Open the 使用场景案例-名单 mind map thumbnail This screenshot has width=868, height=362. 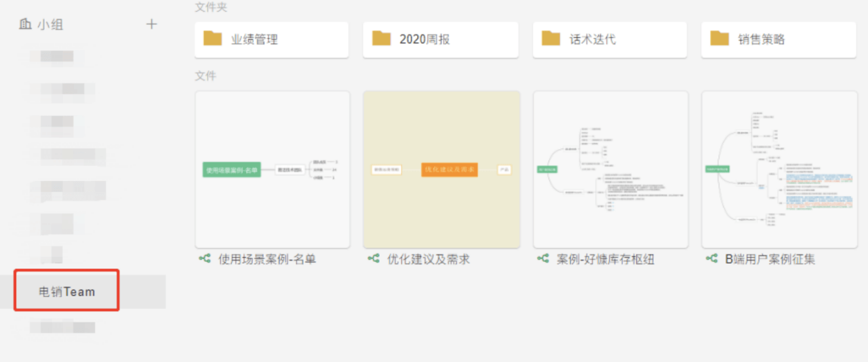point(273,169)
